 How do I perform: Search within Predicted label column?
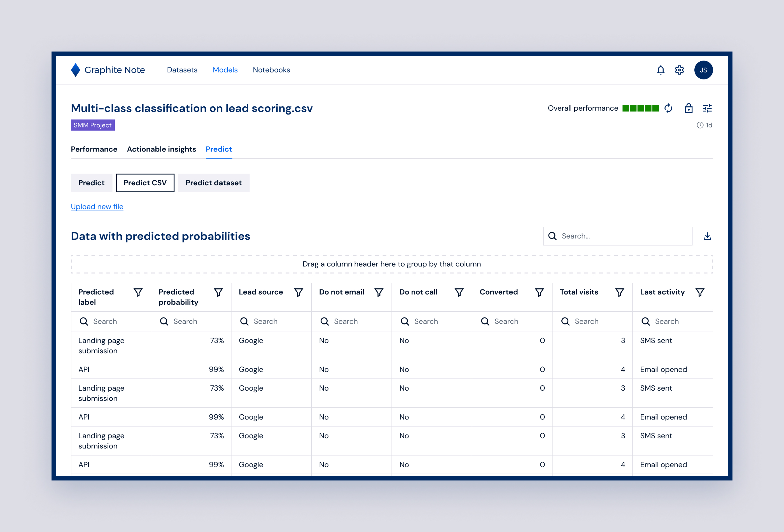111,321
